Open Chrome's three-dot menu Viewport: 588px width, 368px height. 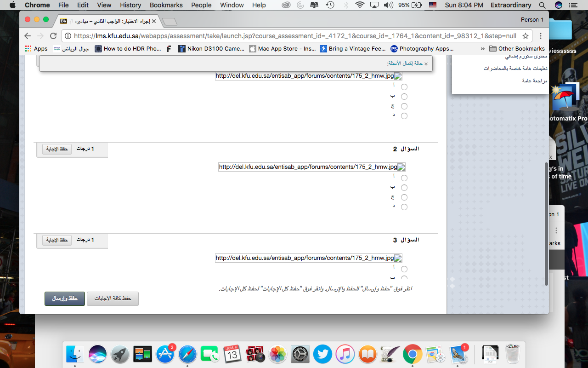click(x=541, y=36)
